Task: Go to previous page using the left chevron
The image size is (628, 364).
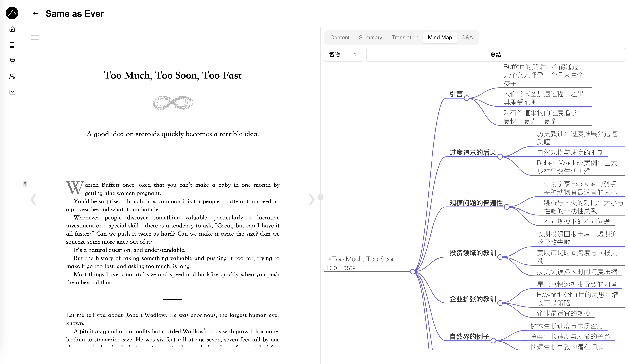Action: pyautogui.click(x=33, y=199)
